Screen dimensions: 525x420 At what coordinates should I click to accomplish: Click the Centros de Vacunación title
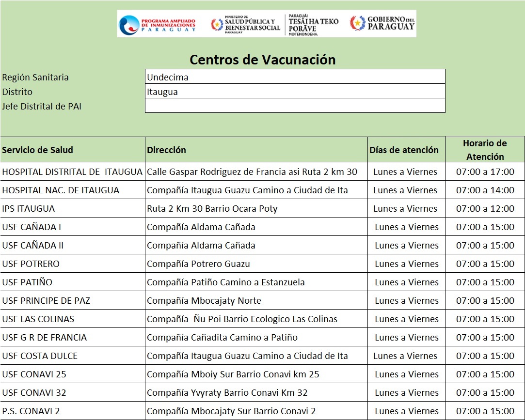click(262, 60)
